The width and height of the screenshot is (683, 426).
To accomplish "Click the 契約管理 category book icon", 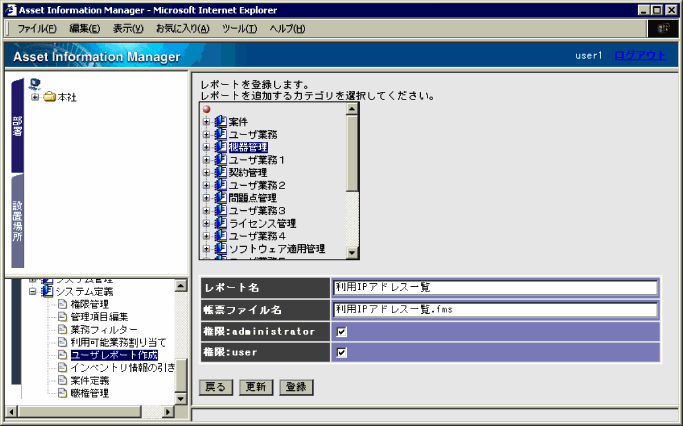I will pyautogui.click(x=221, y=172).
